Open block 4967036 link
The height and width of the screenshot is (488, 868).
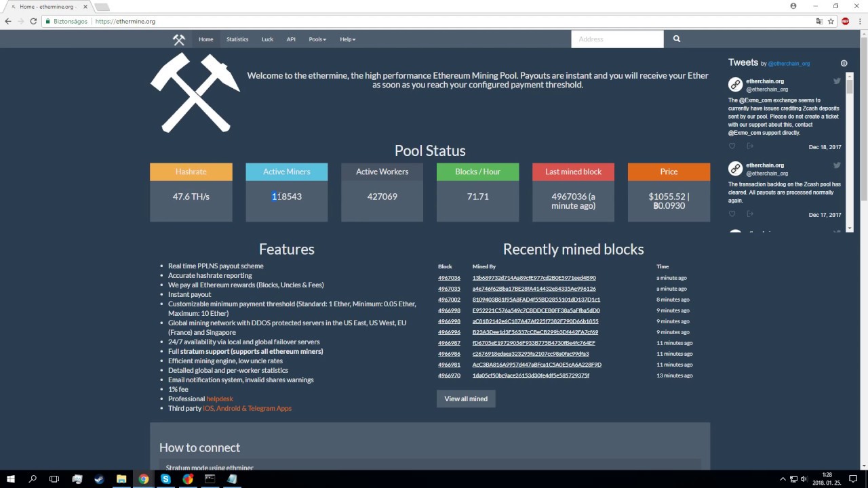[449, 278]
